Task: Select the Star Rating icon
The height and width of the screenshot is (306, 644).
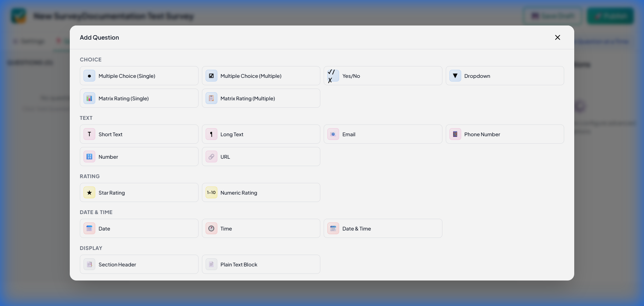Action: tap(89, 193)
